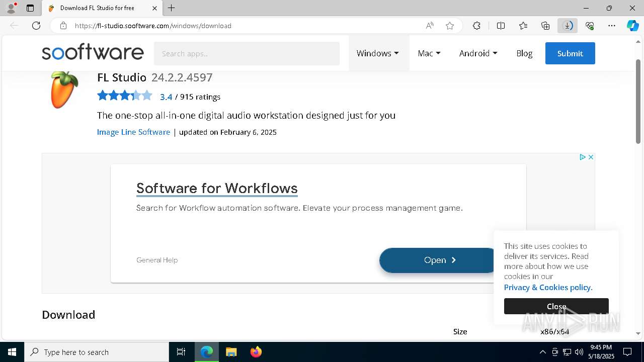Expand the Windows dropdown menu
644x362 pixels.
[378, 53]
